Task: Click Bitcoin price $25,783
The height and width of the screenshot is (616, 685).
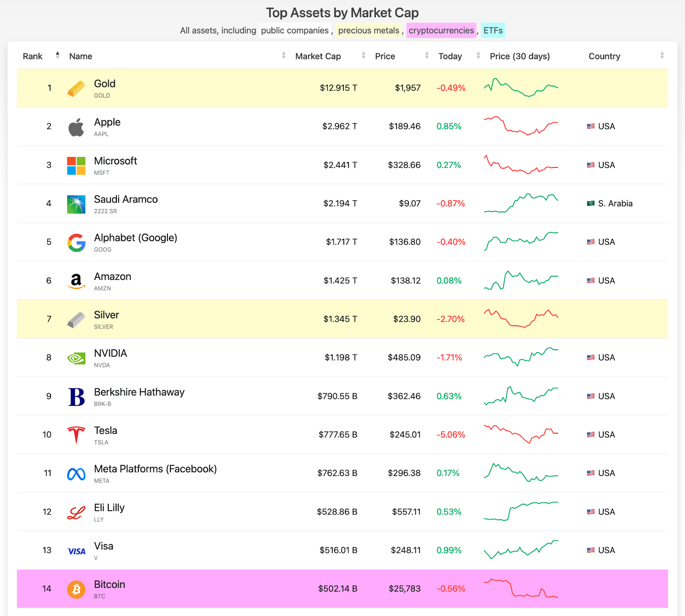Action: 405,589
